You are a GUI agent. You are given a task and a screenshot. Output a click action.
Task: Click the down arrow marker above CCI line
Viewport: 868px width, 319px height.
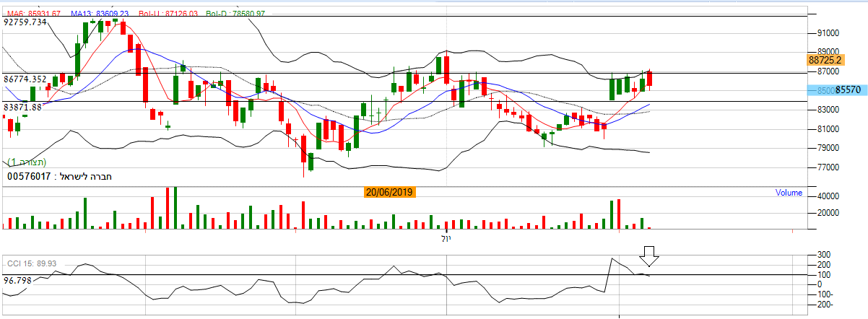pyautogui.click(x=649, y=256)
